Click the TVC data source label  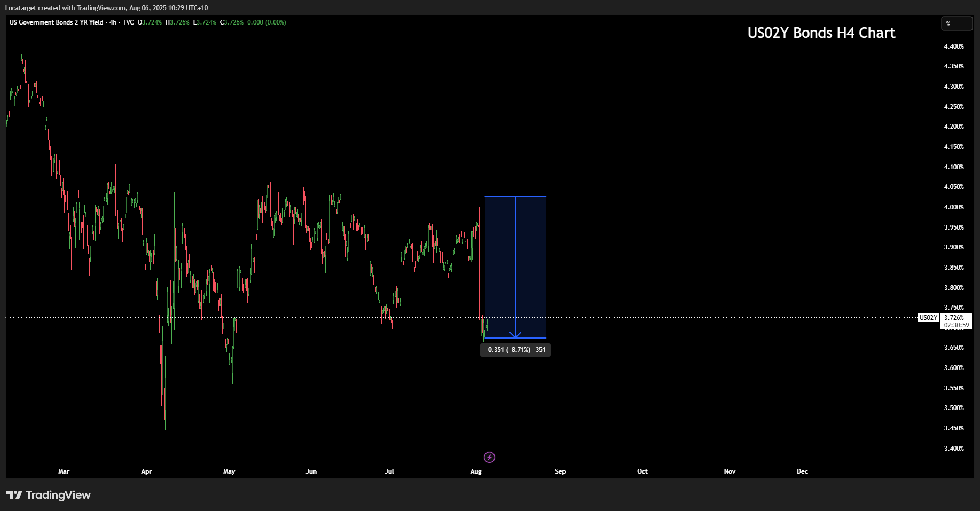pyautogui.click(x=128, y=22)
